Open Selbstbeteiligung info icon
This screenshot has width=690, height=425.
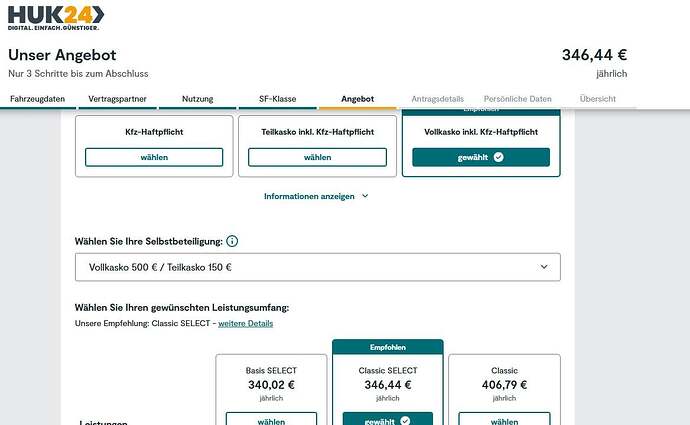point(232,241)
